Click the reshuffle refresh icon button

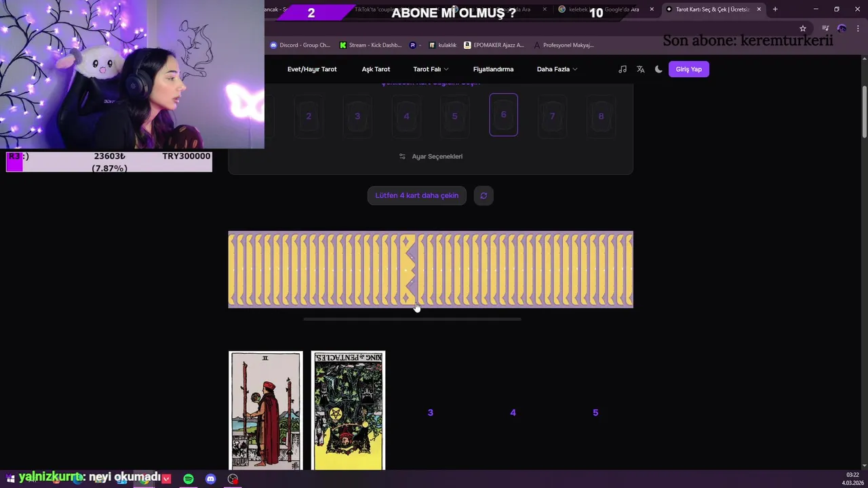[484, 195]
